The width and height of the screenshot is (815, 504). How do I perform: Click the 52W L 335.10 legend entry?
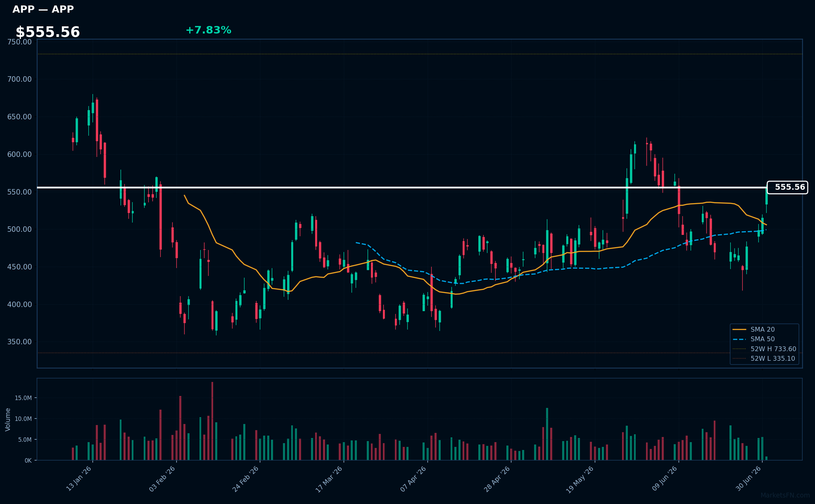coord(764,358)
